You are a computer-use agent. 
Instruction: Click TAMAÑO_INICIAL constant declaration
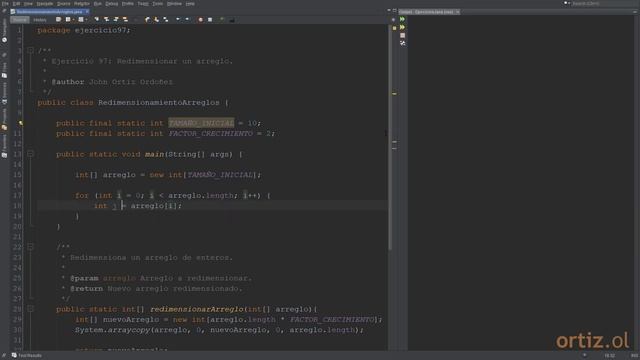point(201,123)
